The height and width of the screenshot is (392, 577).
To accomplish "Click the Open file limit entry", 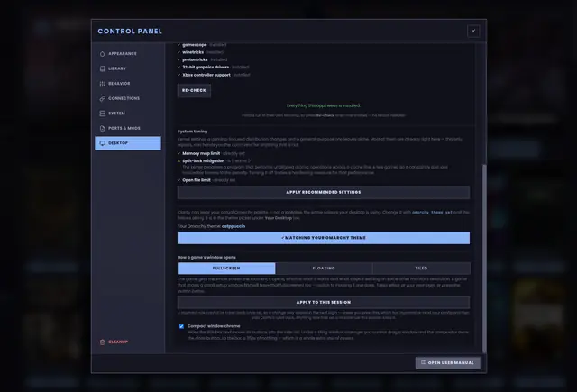I will point(206,180).
